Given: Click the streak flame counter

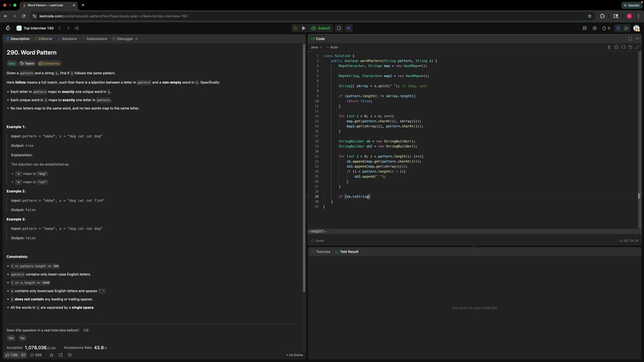Looking at the screenshot, I should click(x=606, y=28).
